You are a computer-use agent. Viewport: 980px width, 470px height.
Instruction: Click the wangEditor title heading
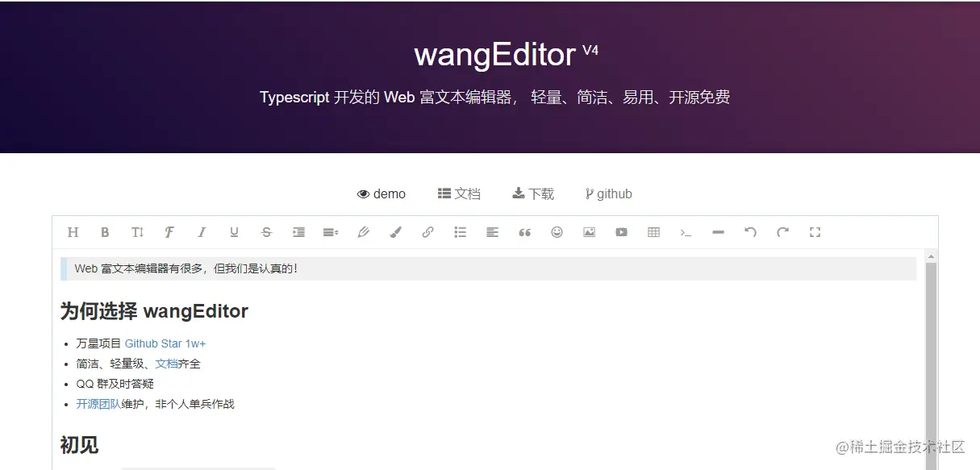pyautogui.click(x=494, y=54)
